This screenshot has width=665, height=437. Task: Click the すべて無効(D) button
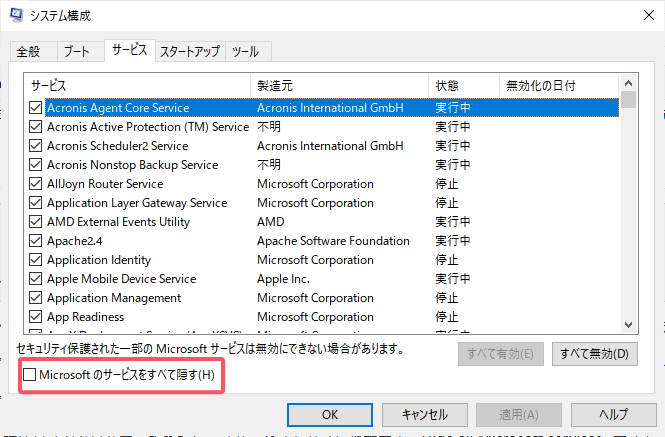[x=594, y=353]
